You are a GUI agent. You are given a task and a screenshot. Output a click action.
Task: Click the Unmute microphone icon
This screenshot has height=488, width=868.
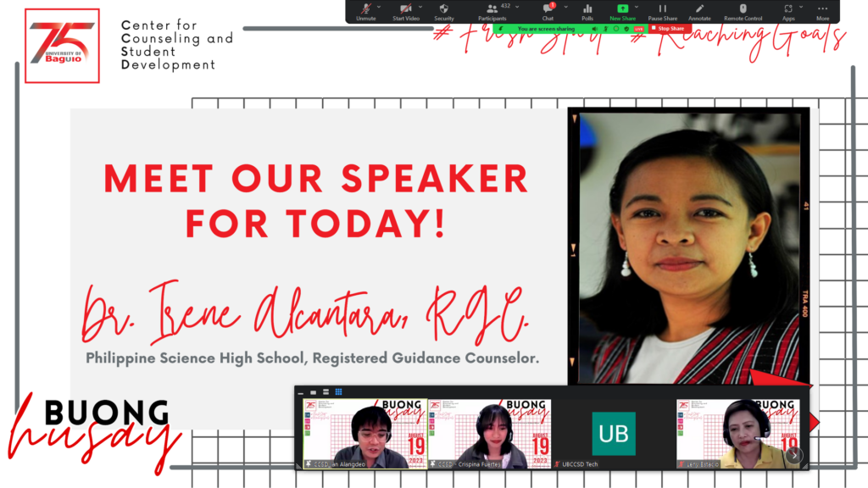365,8
